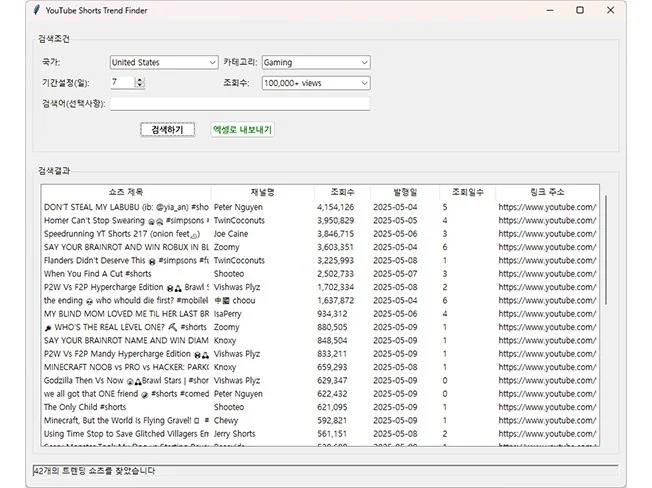The height and width of the screenshot is (488, 652).
Task: Increase 기간설정 days with the up arrow
Action: 139,80
